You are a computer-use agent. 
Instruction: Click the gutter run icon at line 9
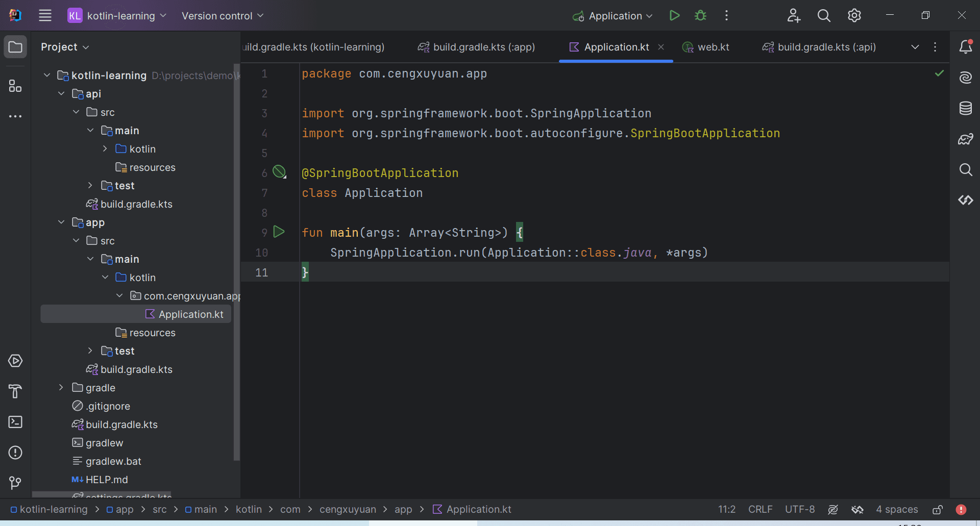[279, 232]
